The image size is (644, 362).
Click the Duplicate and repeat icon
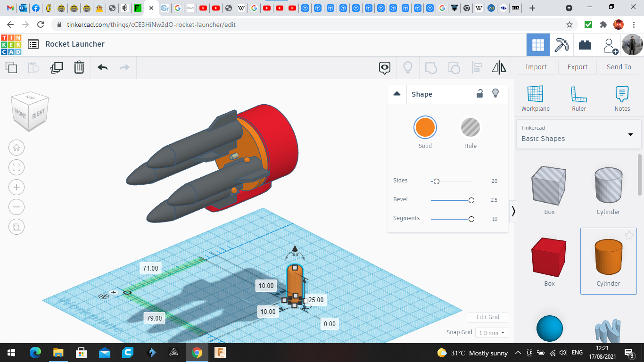(x=57, y=67)
